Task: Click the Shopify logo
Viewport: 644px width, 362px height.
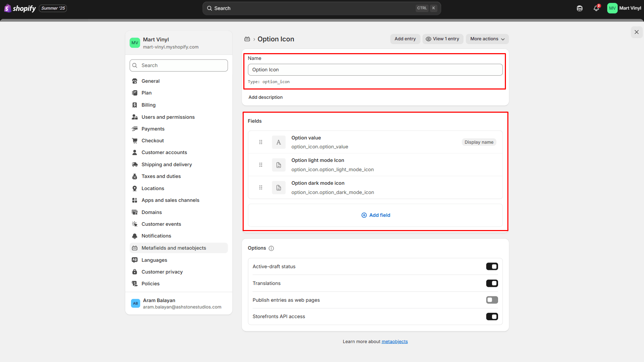Action: tap(20, 8)
